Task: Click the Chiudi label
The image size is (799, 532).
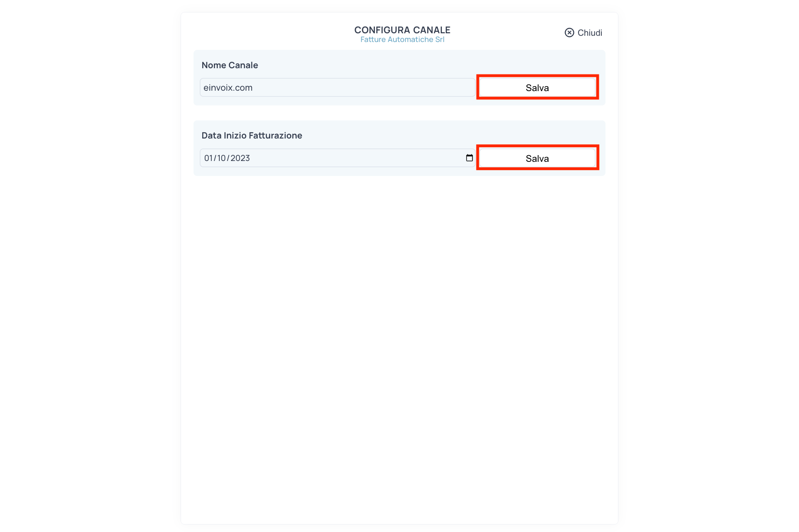Action: [589, 32]
